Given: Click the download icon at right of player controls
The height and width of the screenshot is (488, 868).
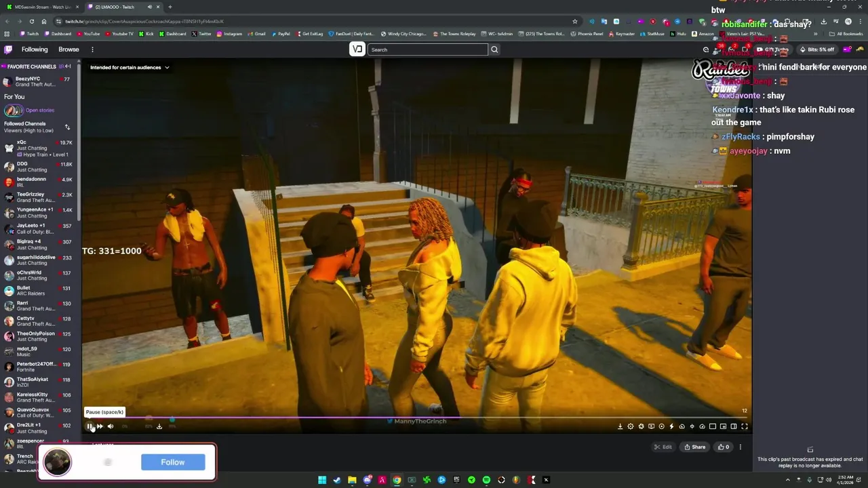Looking at the screenshot, I should (620, 426).
